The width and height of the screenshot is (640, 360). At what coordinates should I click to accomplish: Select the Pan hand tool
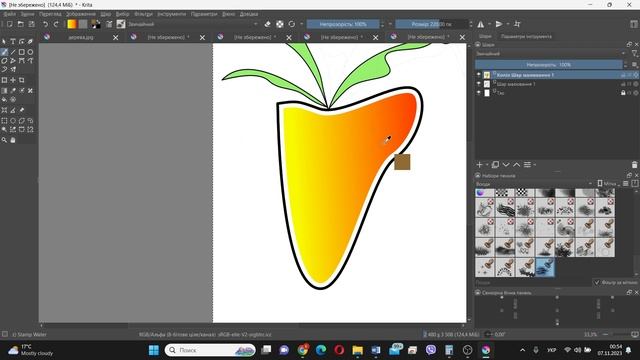pos(13,140)
